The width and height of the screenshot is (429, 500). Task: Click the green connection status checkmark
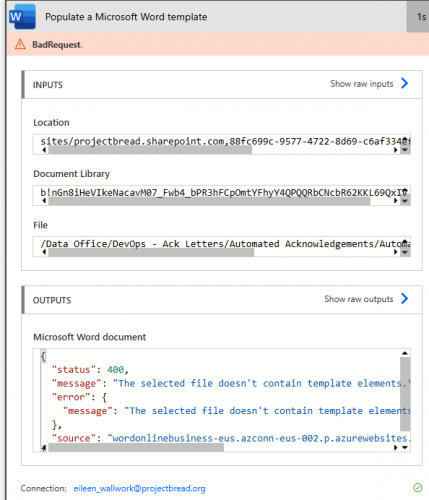(x=417, y=488)
